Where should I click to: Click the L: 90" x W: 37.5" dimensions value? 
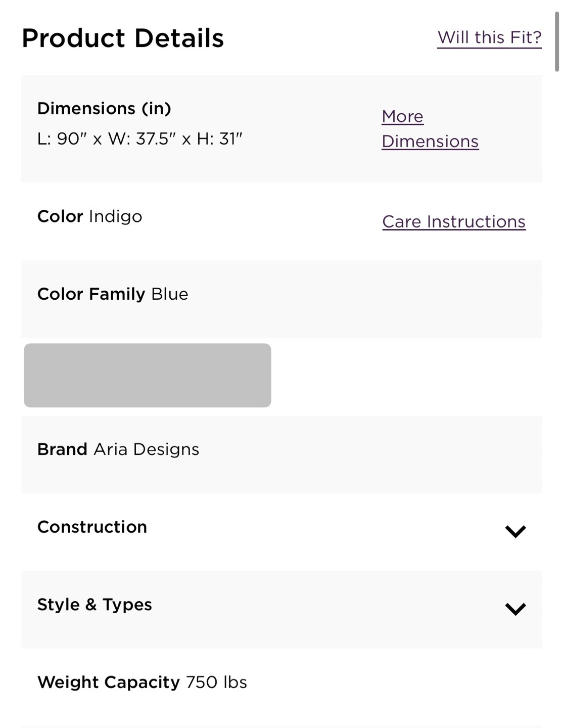tap(140, 139)
